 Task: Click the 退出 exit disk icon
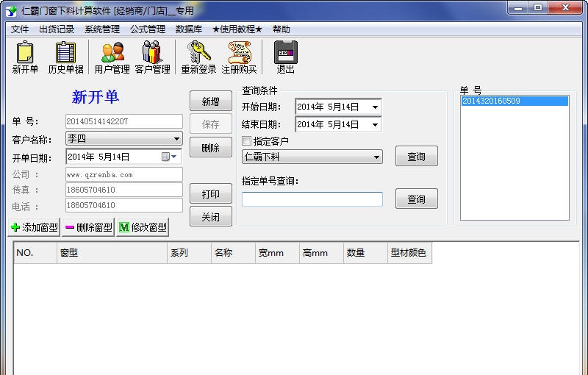[x=286, y=57]
